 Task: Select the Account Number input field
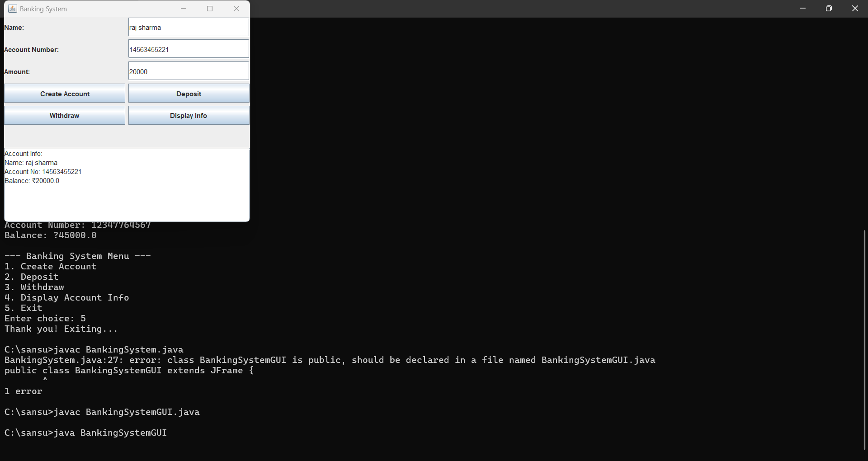(x=188, y=49)
